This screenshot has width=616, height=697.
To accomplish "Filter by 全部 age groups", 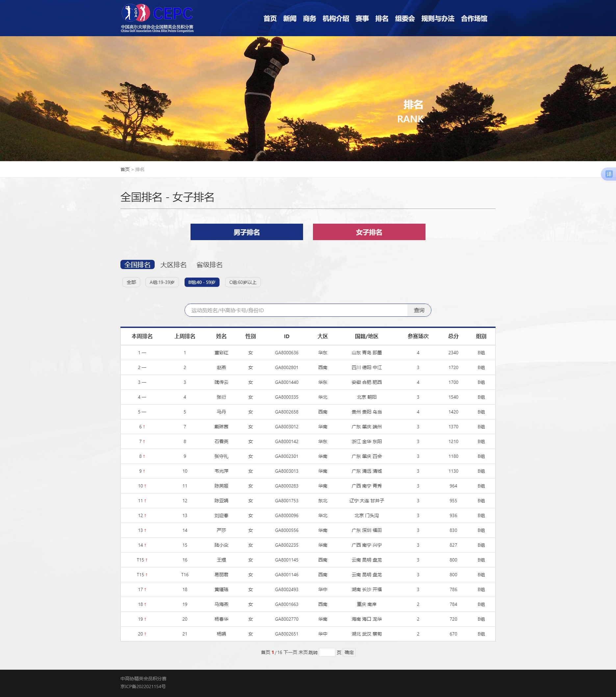I will (x=131, y=282).
